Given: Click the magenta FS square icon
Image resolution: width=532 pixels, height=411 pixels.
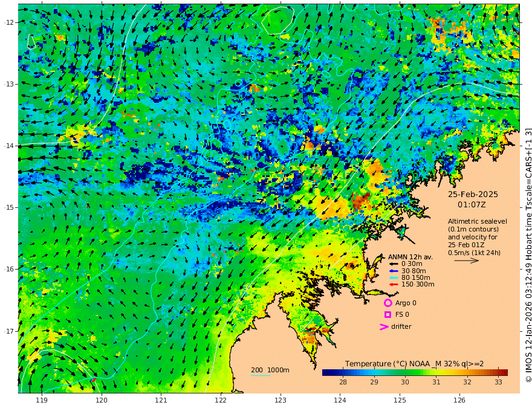Looking at the screenshot, I should [x=388, y=315].
